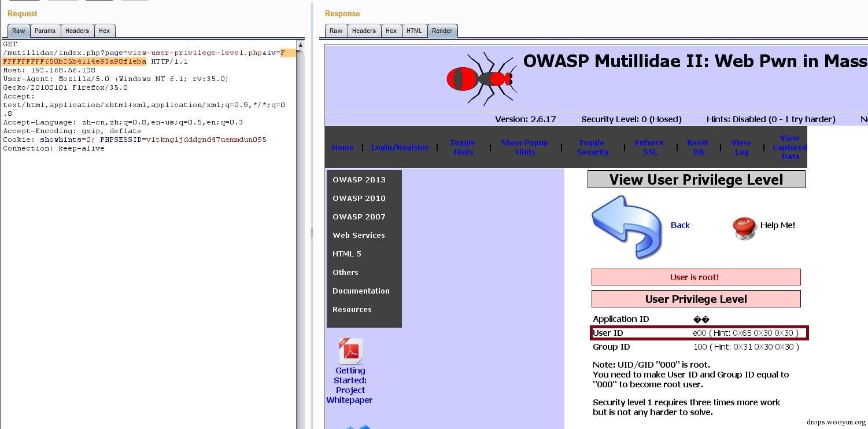868x429 pixels.
Task: Click the red Help Me button icon
Action: tap(744, 228)
